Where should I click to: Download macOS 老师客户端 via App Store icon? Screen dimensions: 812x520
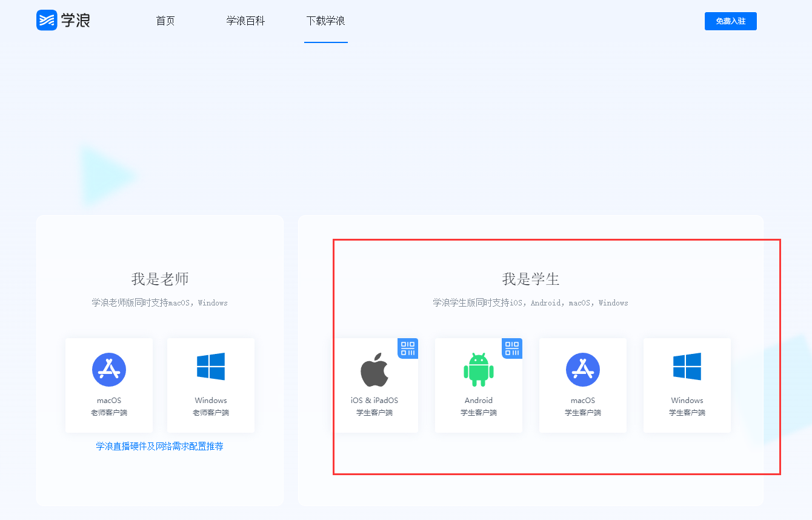click(109, 369)
